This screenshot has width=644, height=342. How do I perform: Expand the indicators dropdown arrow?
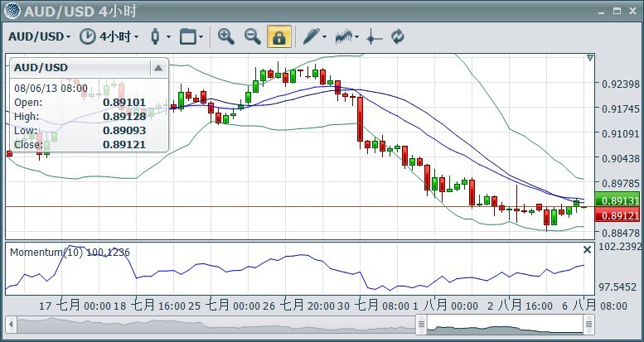pyautogui.click(x=356, y=37)
